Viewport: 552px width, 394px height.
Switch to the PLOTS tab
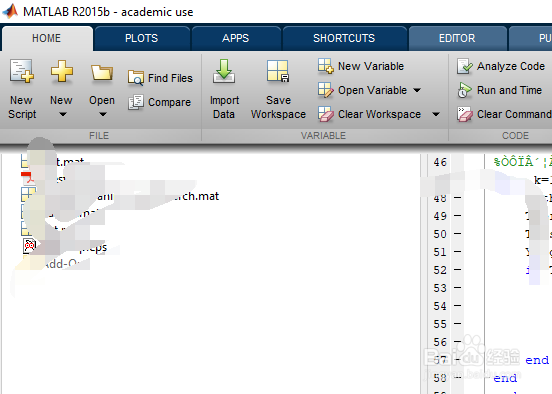click(x=142, y=38)
